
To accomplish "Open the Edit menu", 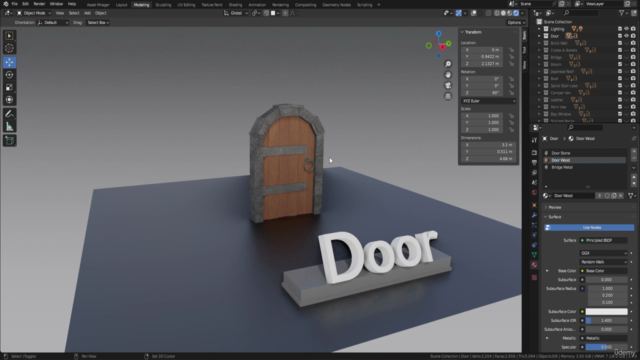I will coord(25,4).
